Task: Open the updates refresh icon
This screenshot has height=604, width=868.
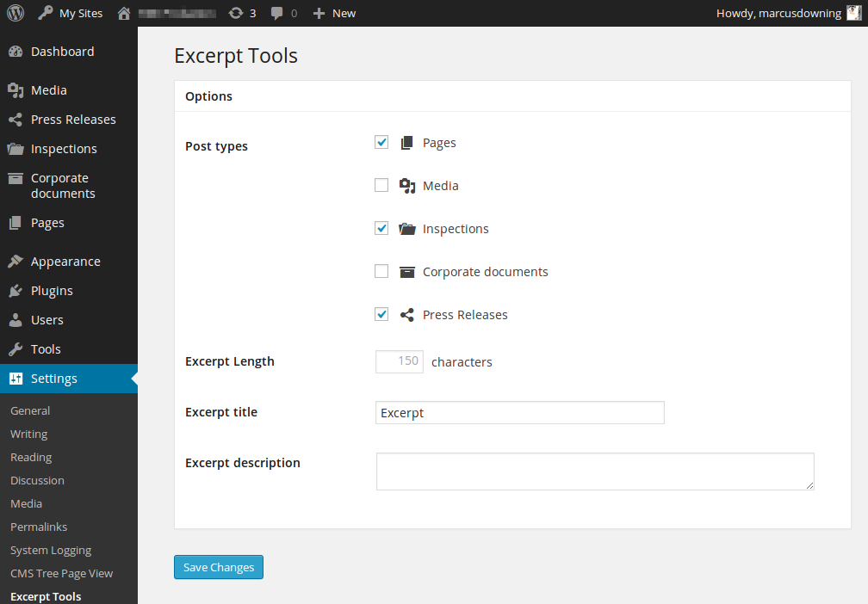Action: click(236, 13)
